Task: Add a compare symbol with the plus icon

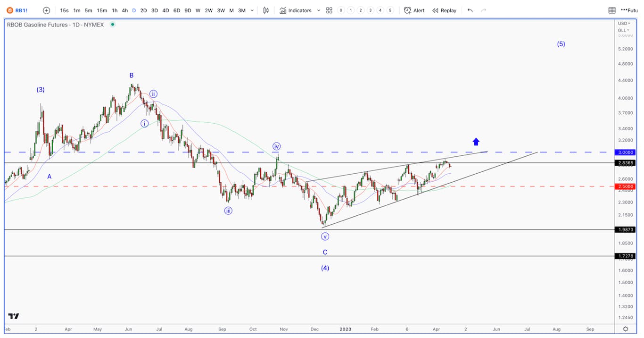Action: (46, 10)
